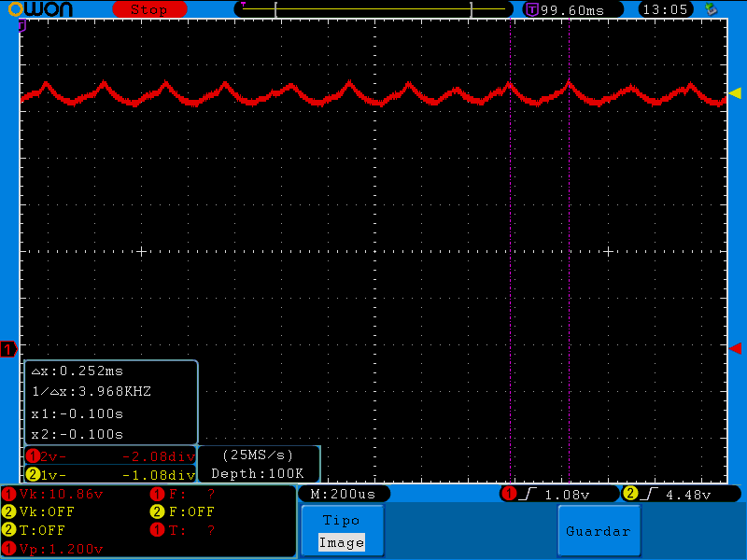Click the red channel 1 icon beside 2v-
Image resolution: width=747 pixels, height=560 pixels.
pos(33,456)
